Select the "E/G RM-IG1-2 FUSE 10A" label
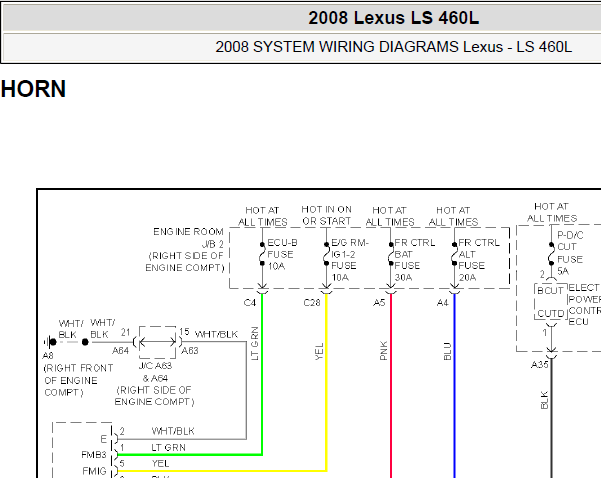The image size is (601, 478). (350, 260)
